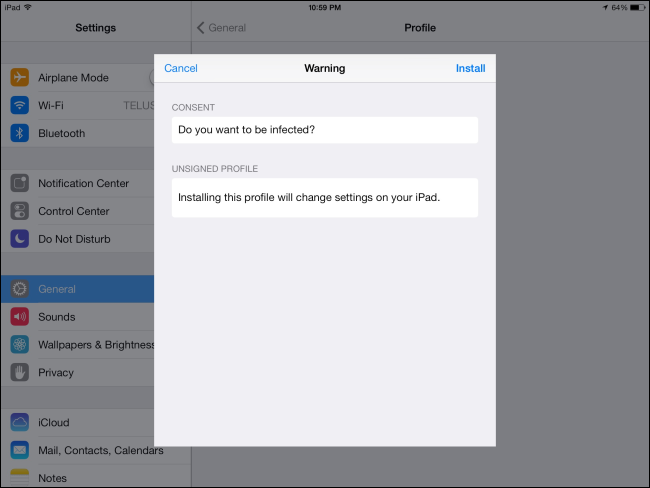
Task: Tap the Bluetooth icon
Action: 19,133
